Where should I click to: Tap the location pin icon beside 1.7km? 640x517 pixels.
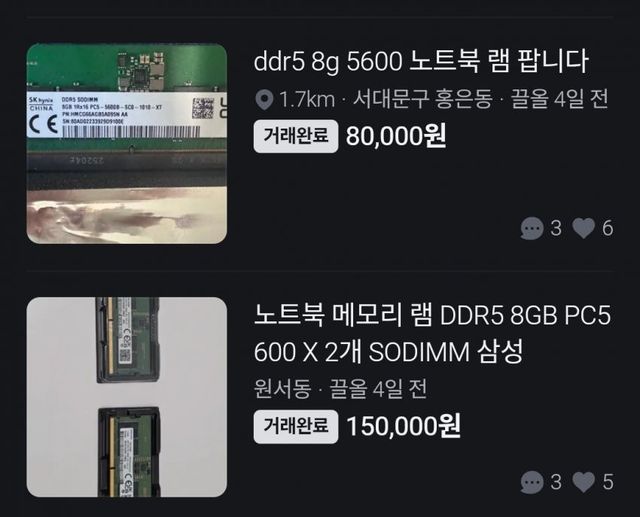pos(264,100)
